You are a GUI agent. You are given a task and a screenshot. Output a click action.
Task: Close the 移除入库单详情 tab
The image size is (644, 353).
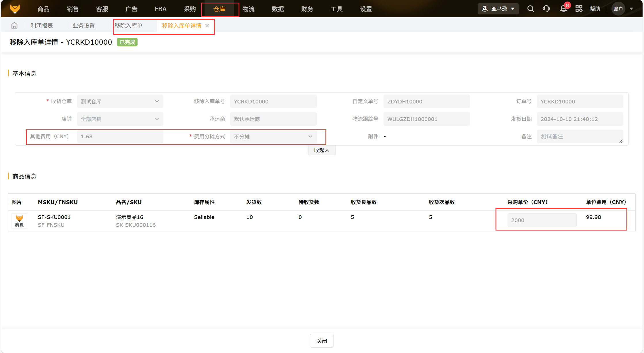tap(207, 26)
